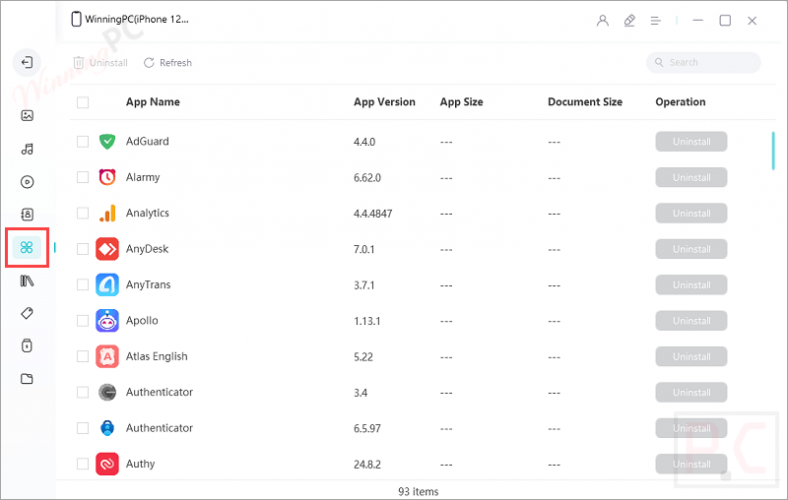
Task: Sort list by App Version column
Action: coord(384,102)
